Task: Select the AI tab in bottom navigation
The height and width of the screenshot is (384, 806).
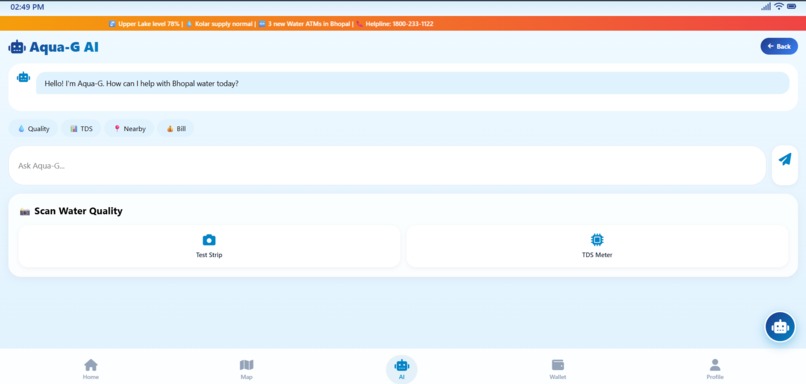Action: click(401, 369)
